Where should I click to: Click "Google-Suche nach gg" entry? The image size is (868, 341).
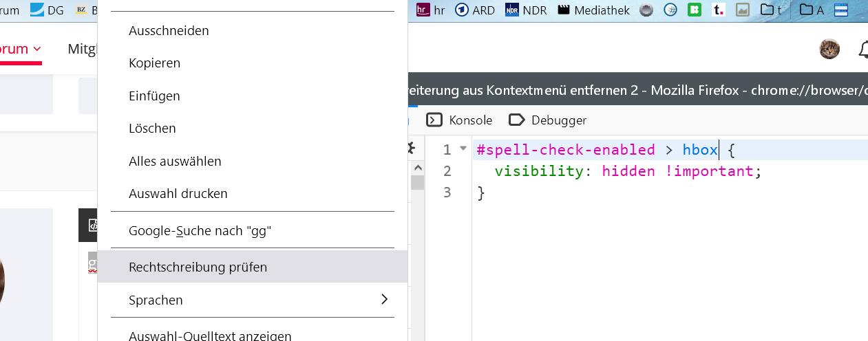pos(200,231)
